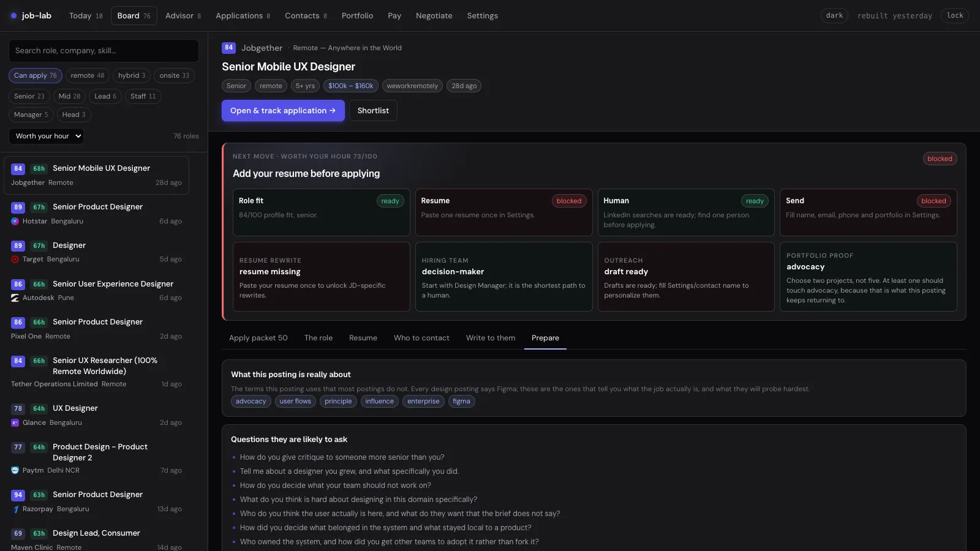
Task: Select Pixel One Senior Product Designer listing
Action: tap(96, 329)
